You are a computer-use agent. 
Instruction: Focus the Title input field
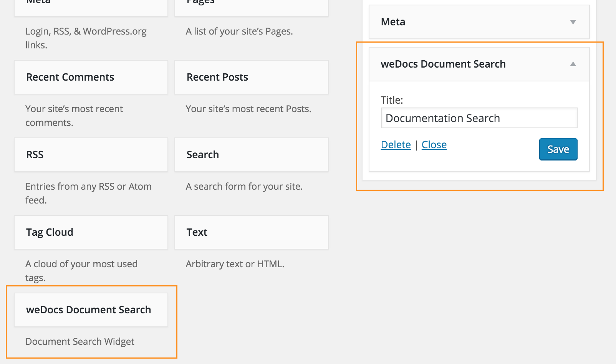(x=479, y=118)
